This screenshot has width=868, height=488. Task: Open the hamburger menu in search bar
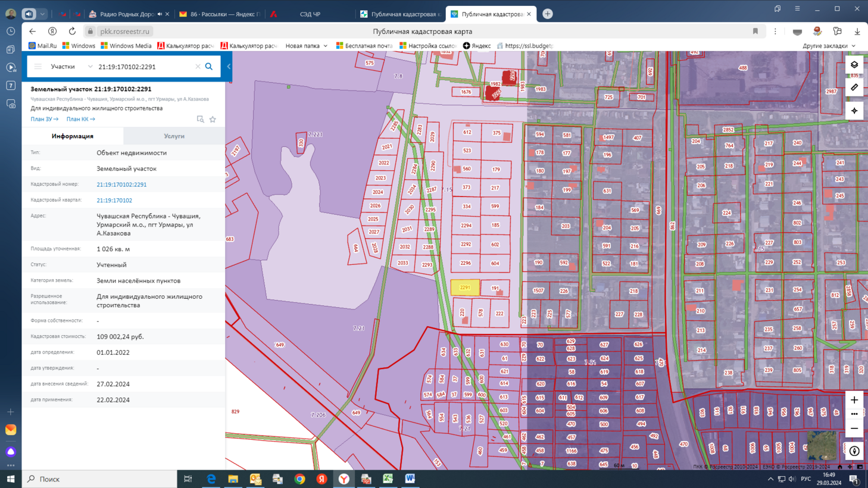38,67
